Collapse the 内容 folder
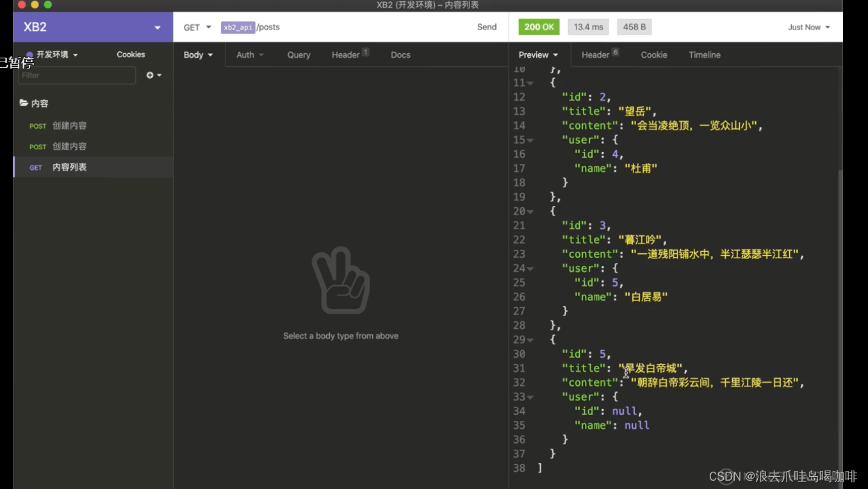 [34, 103]
